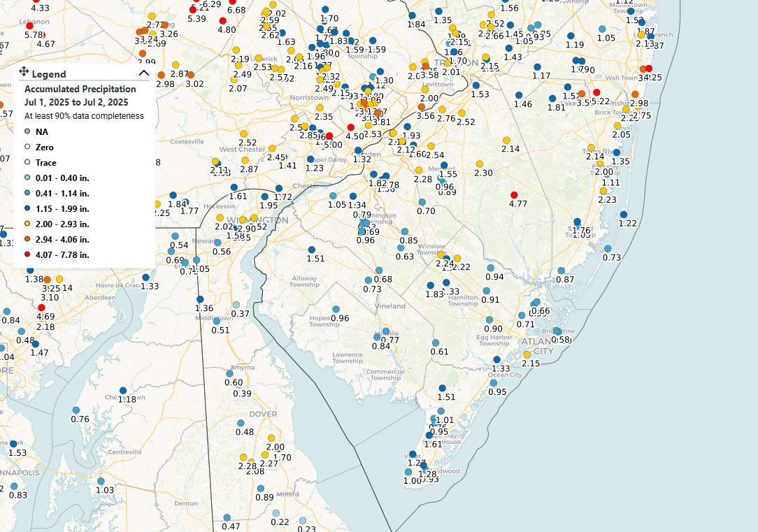The image size is (758, 532).
Task: Click the West Chester label on the map
Action: 242,150
